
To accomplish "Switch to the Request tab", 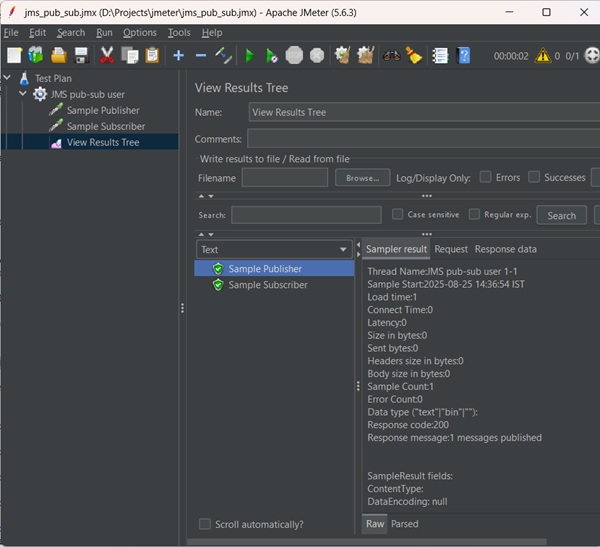I will (451, 249).
